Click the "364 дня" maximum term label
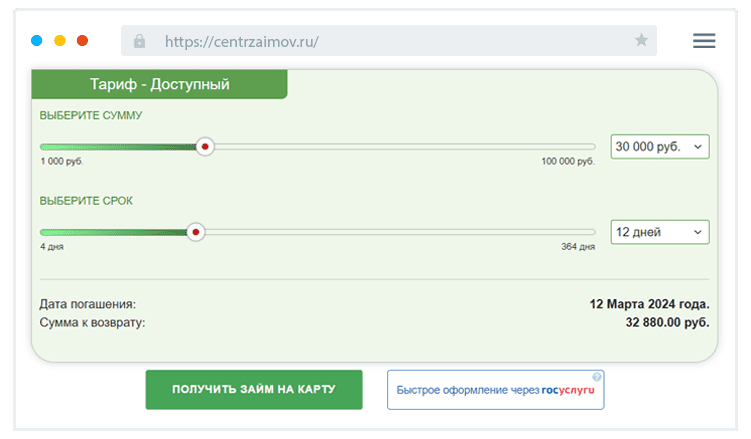 (x=577, y=246)
